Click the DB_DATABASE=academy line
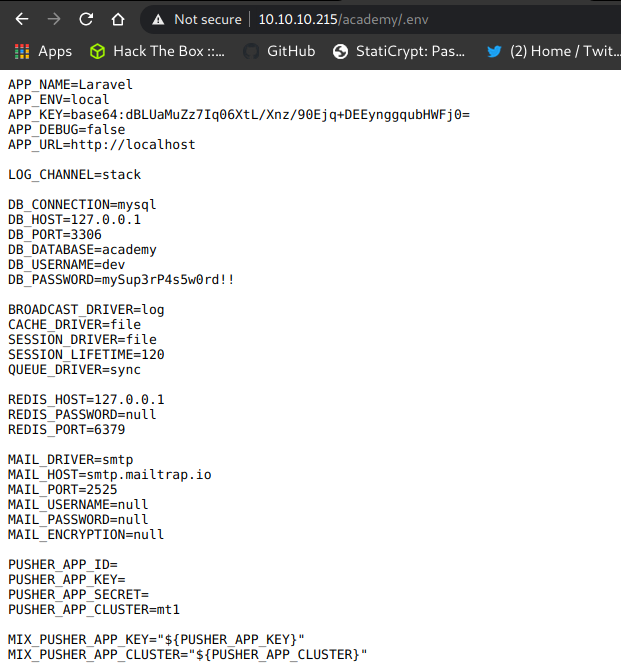Image resolution: width=621 pixels, height=670 pixels. [82, 250]
